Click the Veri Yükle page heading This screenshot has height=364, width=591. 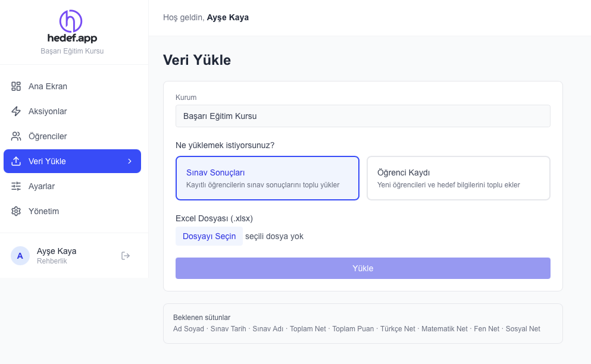pyautogui.click(x=197, y=60)
